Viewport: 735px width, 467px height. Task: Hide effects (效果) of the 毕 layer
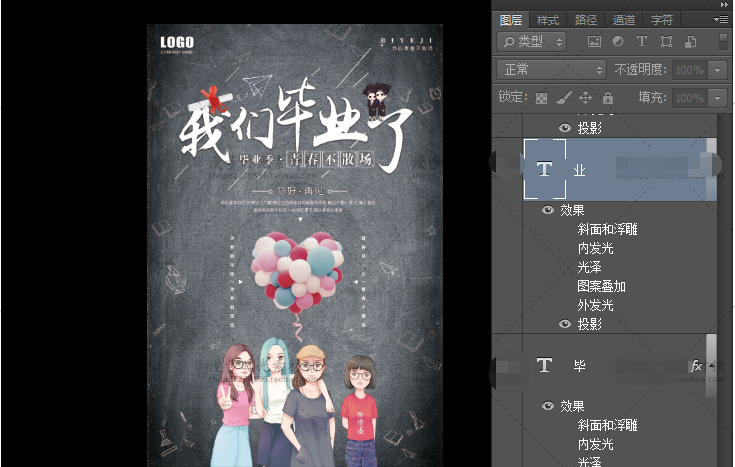[547, 406]
